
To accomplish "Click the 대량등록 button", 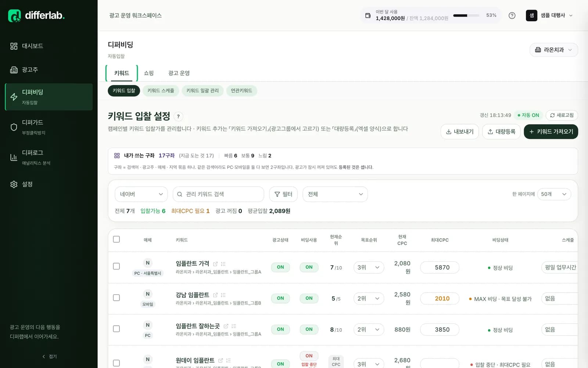I will coord(501,132).
